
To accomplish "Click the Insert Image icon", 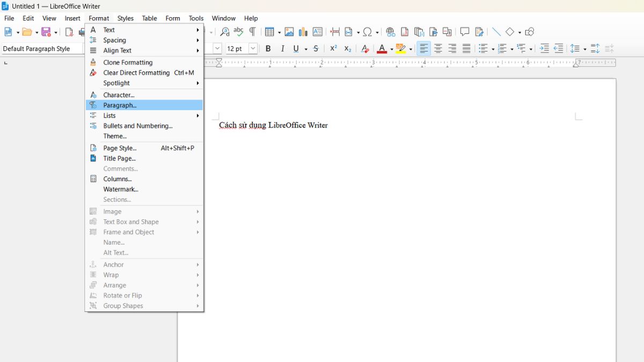I will click(289, 32).
